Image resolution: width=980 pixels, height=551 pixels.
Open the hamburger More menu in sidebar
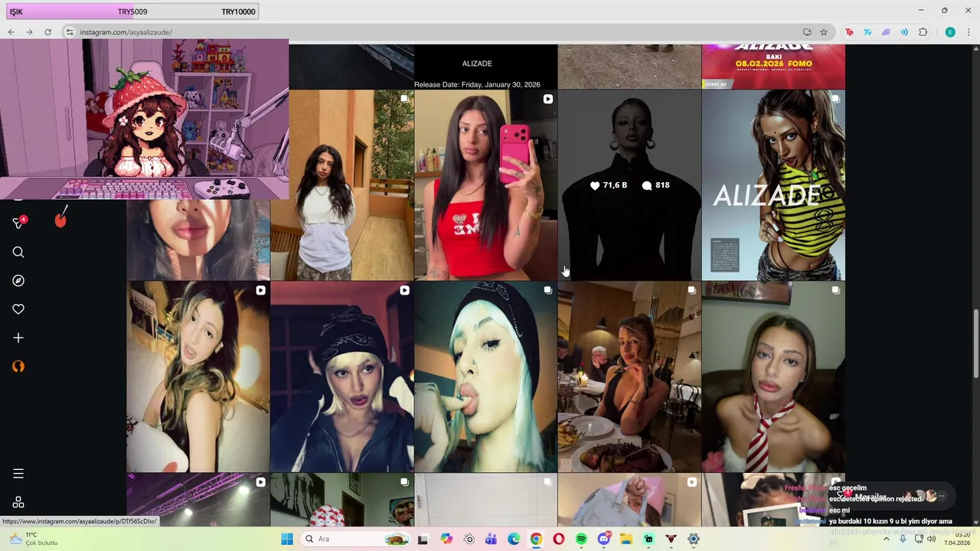(x=18, y=474)
